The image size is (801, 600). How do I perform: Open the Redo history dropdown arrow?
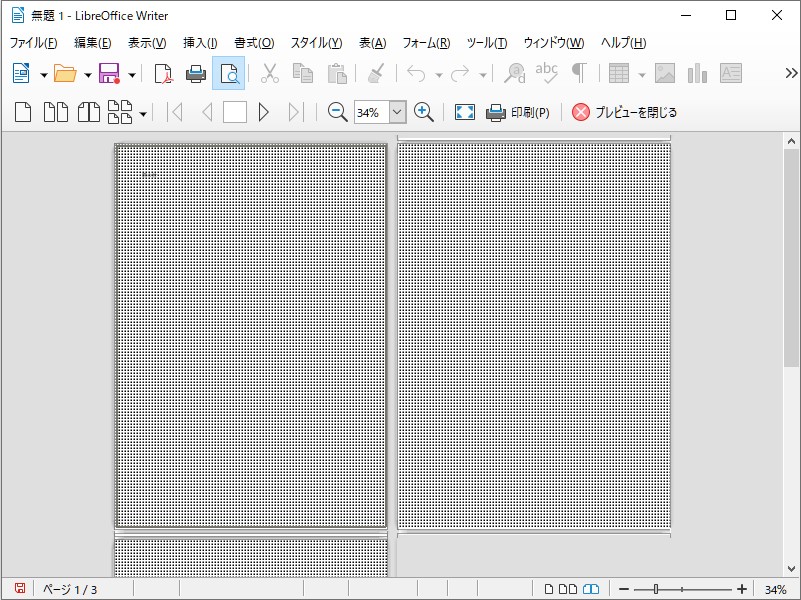(x=482, y=76)
